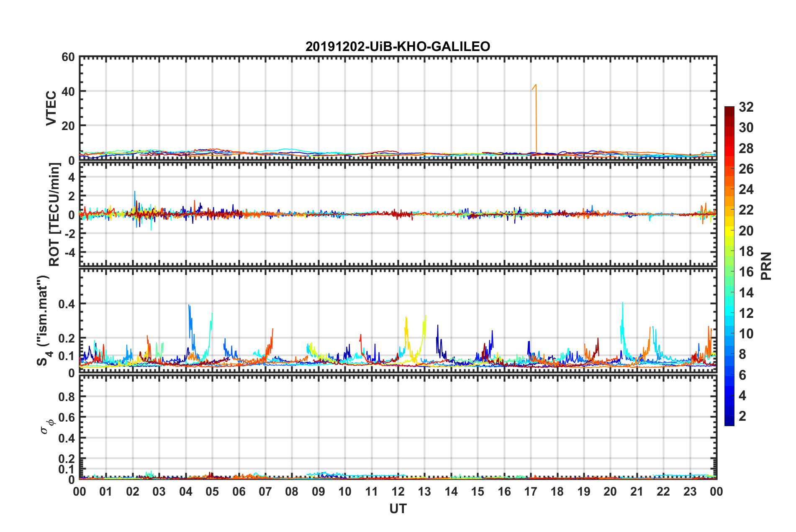This screenshot has width=796, height=532.
Task: Click the colorbar tick label 24
Action: [746, 189]
